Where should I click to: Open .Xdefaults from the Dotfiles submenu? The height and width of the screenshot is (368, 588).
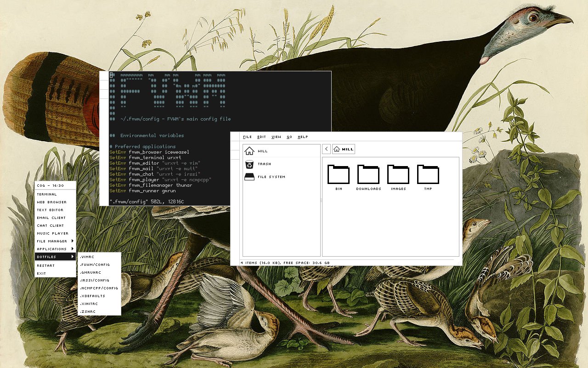coord(99,296)
